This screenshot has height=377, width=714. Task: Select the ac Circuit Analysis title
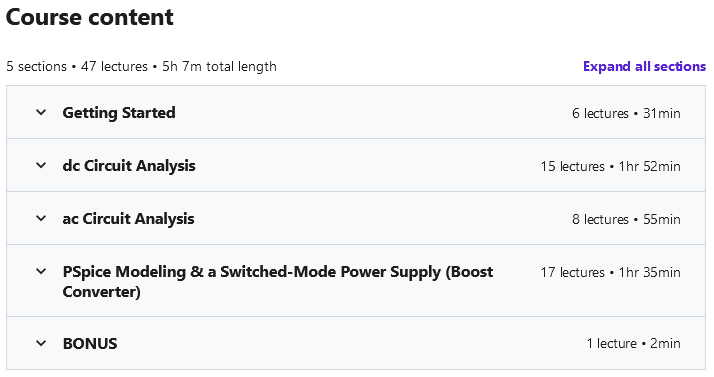tap(128, 219)
